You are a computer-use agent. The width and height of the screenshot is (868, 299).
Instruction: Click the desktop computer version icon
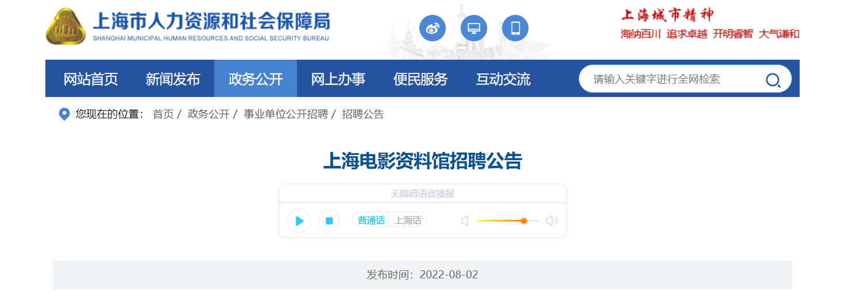(x=473, y=28)
